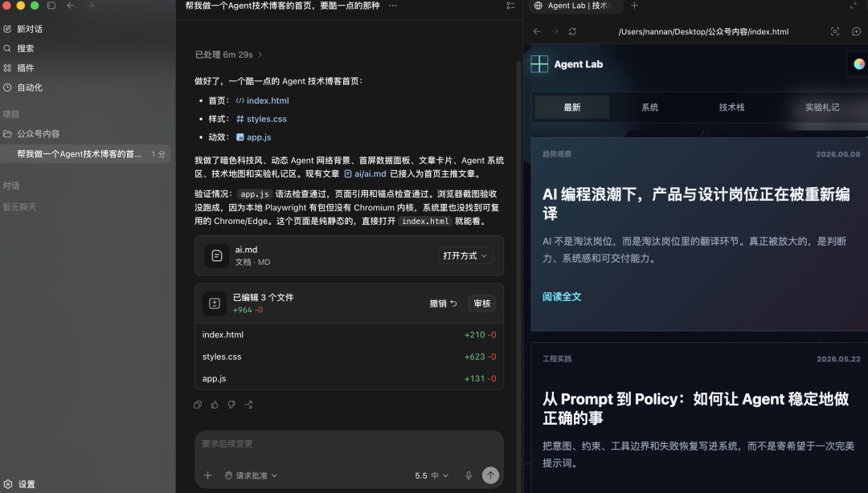This screenshot has height=493, width=868.
Task: Select the styles.css changed file row
Action: coord(350,357)
